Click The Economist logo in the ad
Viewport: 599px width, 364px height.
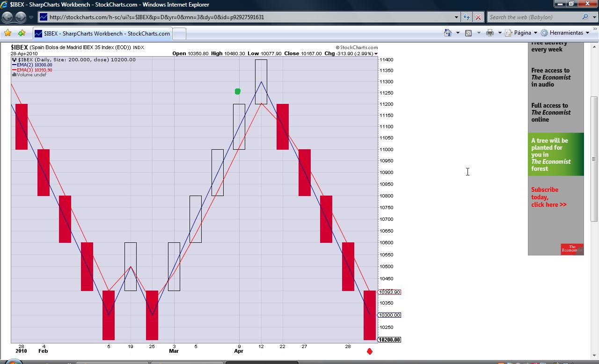(572, 249)
